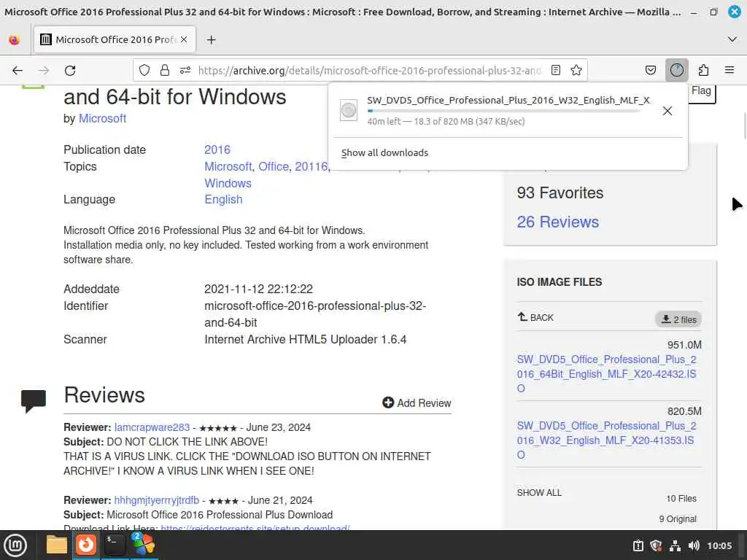Image resolution: width=747 pixels, height=560 pixels.
Task: Open the extensions puzzle-piece menu
Action: point(703,71)
